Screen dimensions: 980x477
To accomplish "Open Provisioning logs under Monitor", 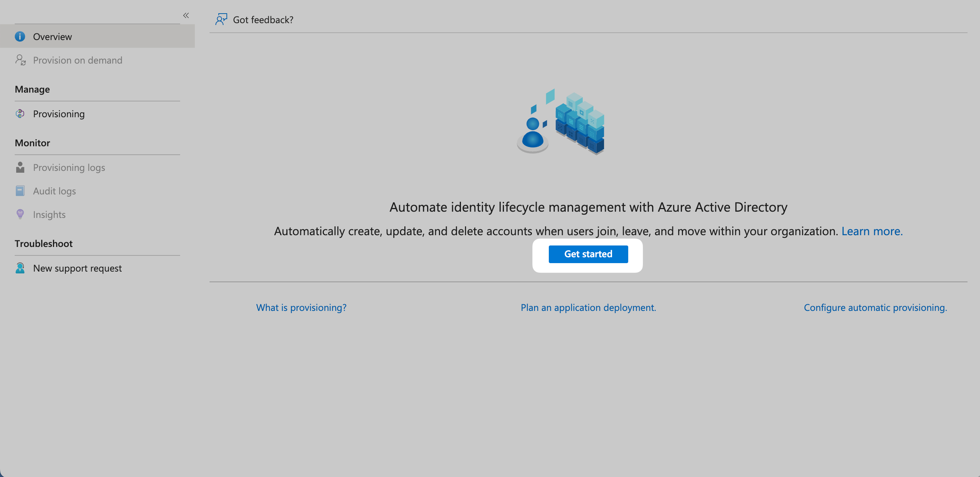I will pos(69,167).
